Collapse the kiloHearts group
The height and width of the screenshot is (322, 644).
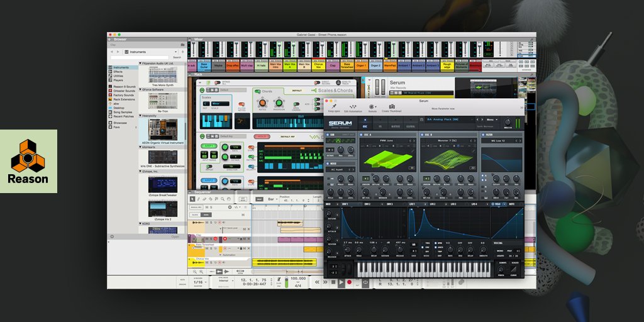140,147
